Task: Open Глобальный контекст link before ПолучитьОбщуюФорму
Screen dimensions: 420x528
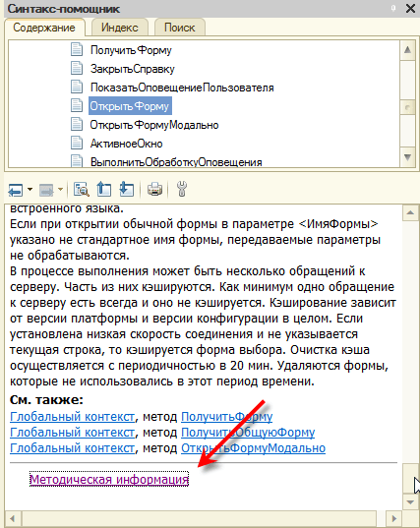Action: pyautogui.click(x=73, y=433)
